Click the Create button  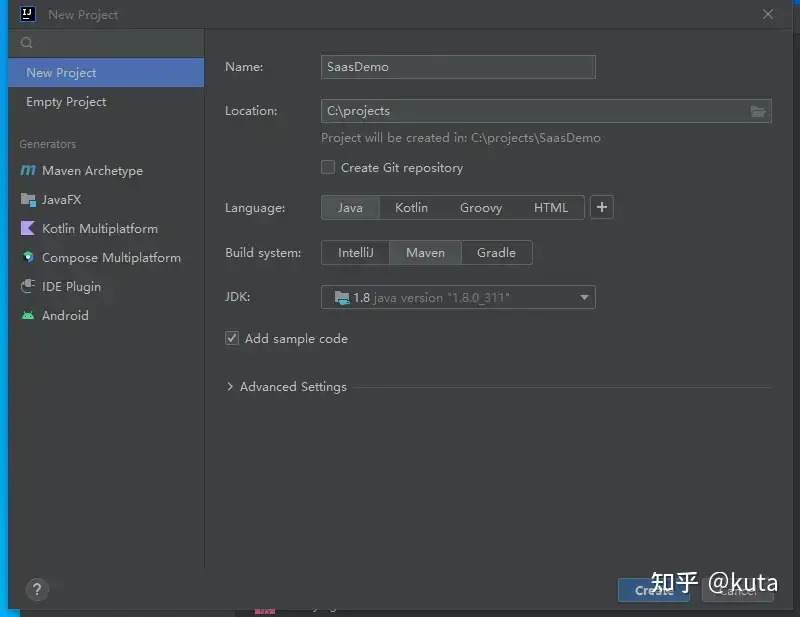click(654, 590)
